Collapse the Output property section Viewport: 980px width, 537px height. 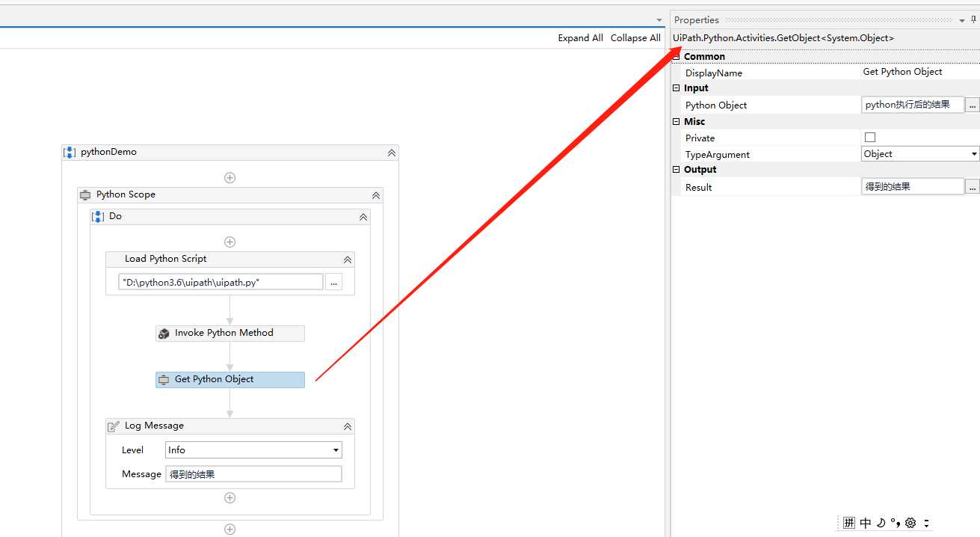676,170
